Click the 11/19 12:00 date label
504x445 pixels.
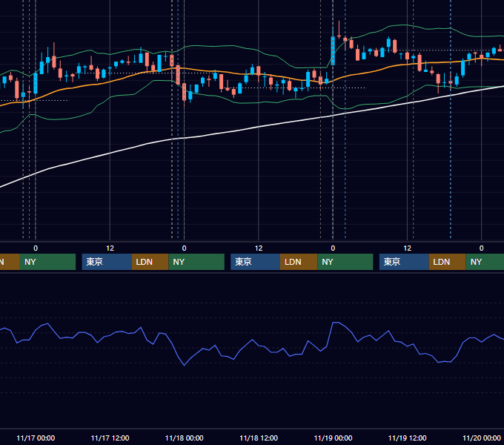(x=407, y=438)
